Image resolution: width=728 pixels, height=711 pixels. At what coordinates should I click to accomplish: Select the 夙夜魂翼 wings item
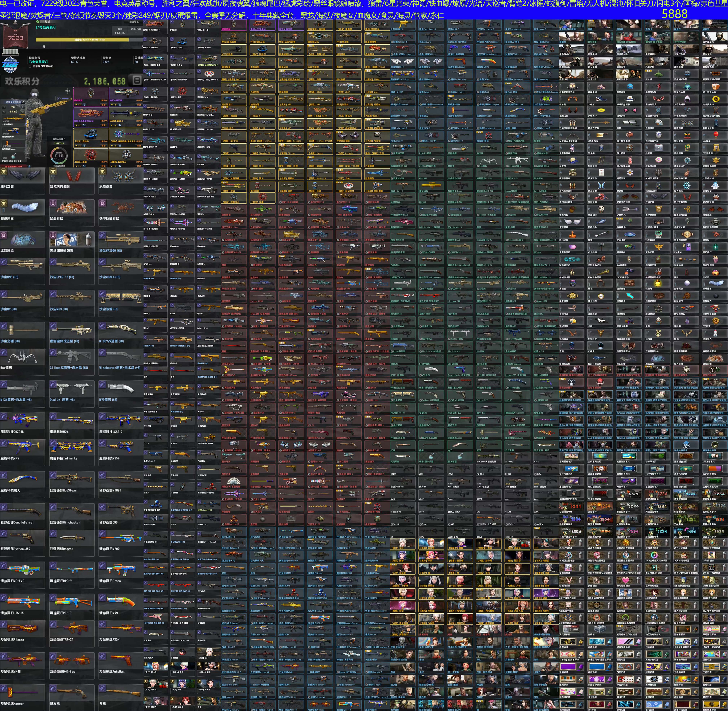point(121,181)
